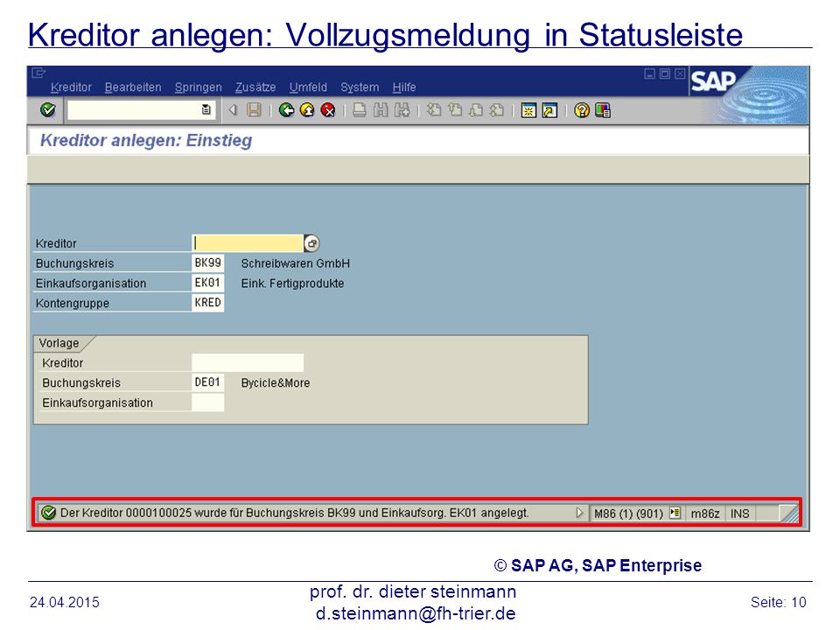
Task: Click the yellow Kreditor input field
Action: pos(248,243)
